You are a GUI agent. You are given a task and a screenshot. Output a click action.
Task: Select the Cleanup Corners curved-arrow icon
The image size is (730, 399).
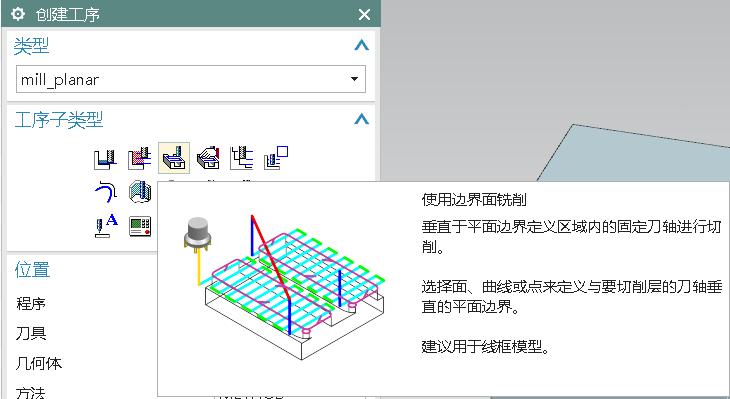tap(105, 192)
